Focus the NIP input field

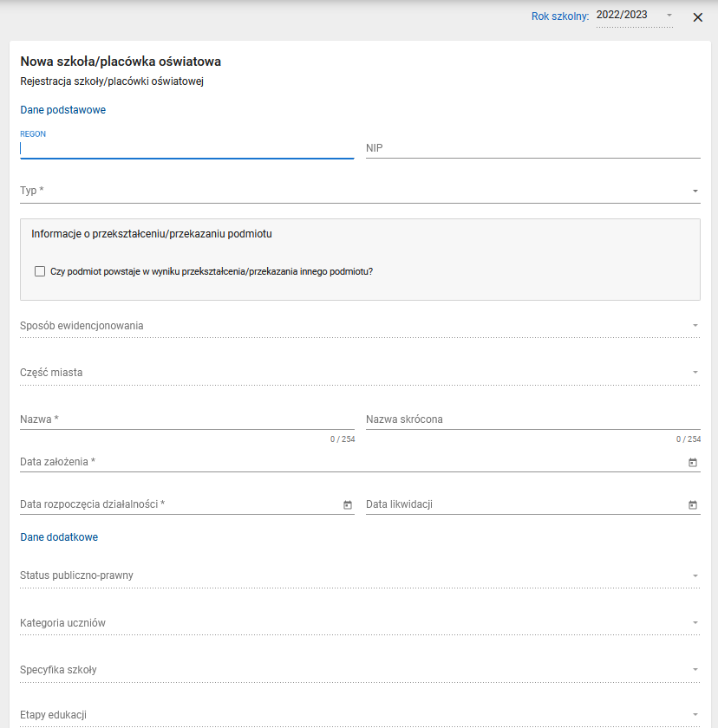(x=532, y=148)
